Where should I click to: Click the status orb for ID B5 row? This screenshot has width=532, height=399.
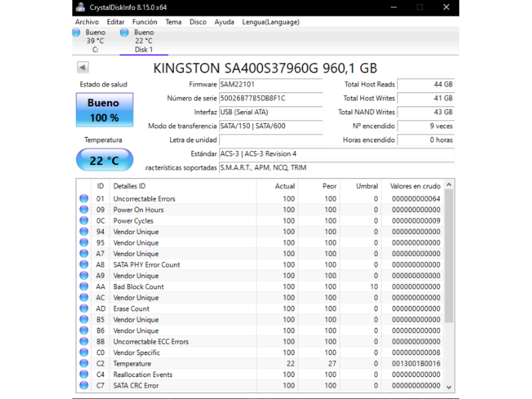click(x=84, y=320)
